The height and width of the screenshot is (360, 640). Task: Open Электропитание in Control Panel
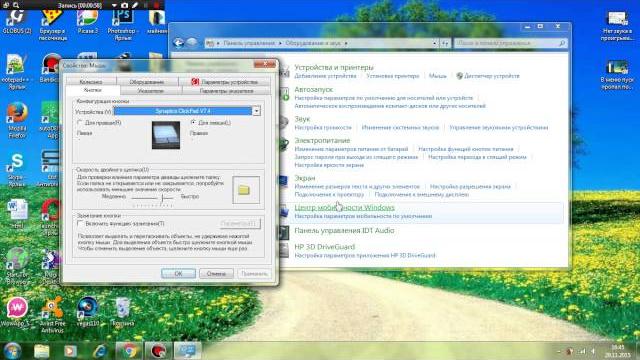click(x=322, y=140)
